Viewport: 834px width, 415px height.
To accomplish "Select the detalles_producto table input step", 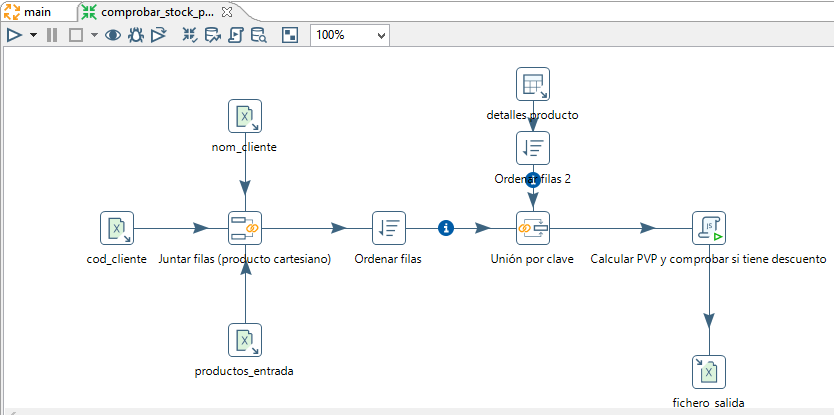I will tap(533, 84).
